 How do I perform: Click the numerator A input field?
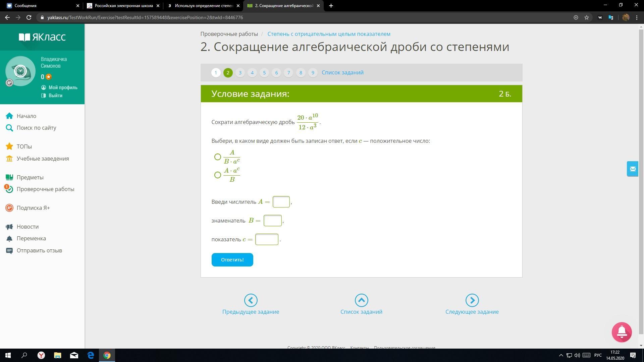click(x=281, y=202)
